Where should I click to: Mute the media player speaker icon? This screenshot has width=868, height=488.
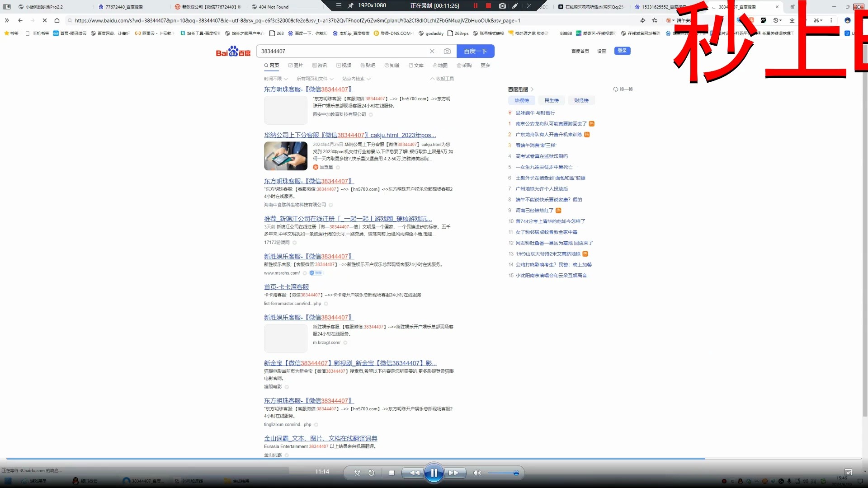pos(477,473)
